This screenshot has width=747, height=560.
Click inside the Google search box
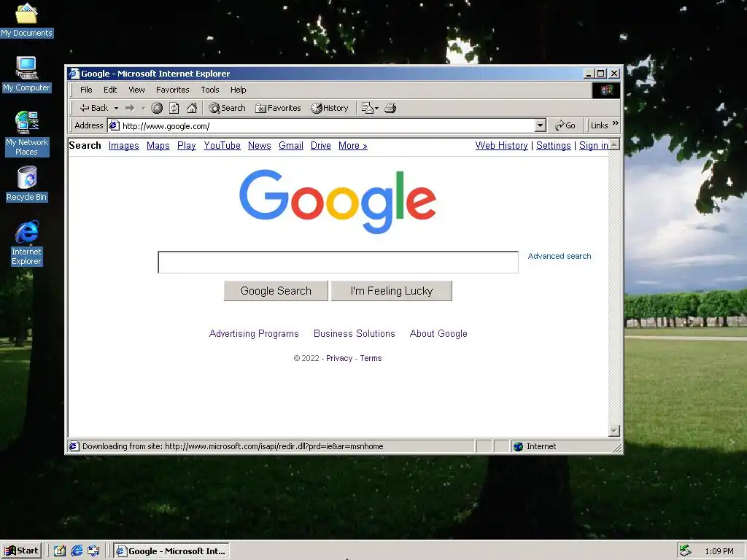pyautogui.click(x=338, y=262)
